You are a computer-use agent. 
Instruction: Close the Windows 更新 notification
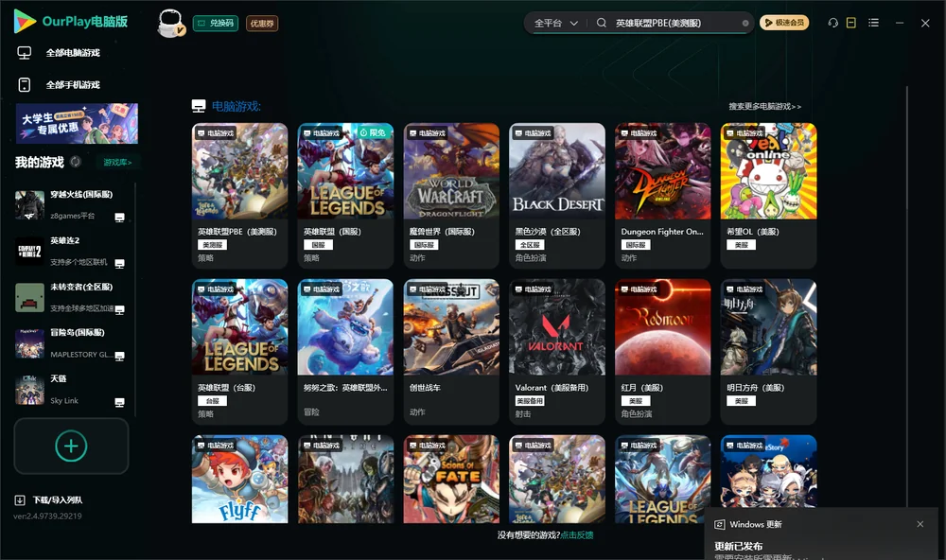coord(920,524)
